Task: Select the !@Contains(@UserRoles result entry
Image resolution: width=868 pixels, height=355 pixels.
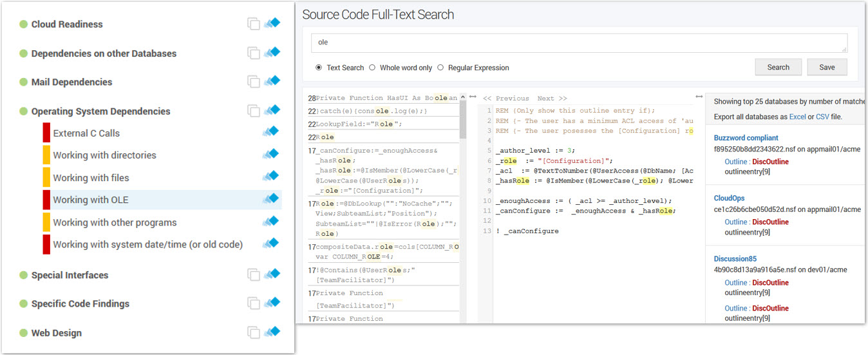Action: [383, 274]
